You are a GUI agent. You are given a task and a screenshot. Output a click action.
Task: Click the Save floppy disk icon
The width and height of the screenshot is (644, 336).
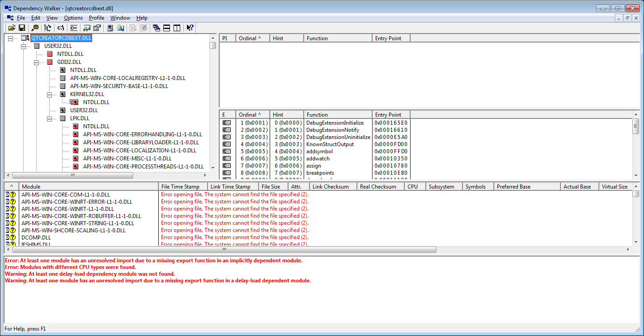[21, 28]
